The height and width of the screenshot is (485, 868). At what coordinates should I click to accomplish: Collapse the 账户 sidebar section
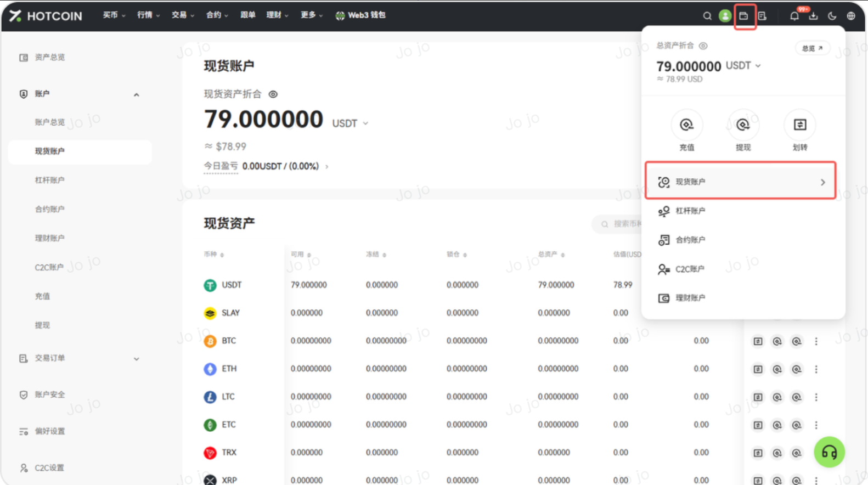coord(136,94)
